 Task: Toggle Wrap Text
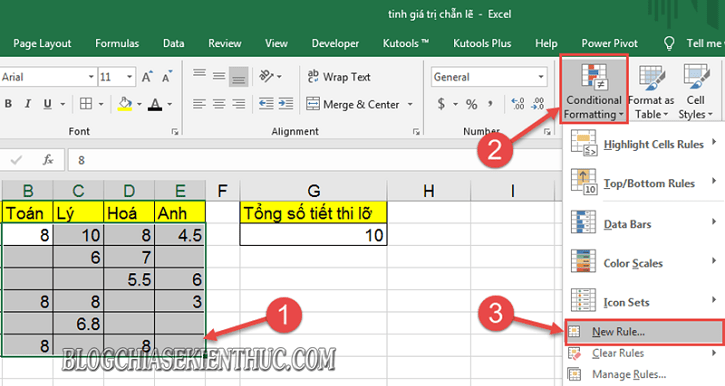(x=339, y=77)
